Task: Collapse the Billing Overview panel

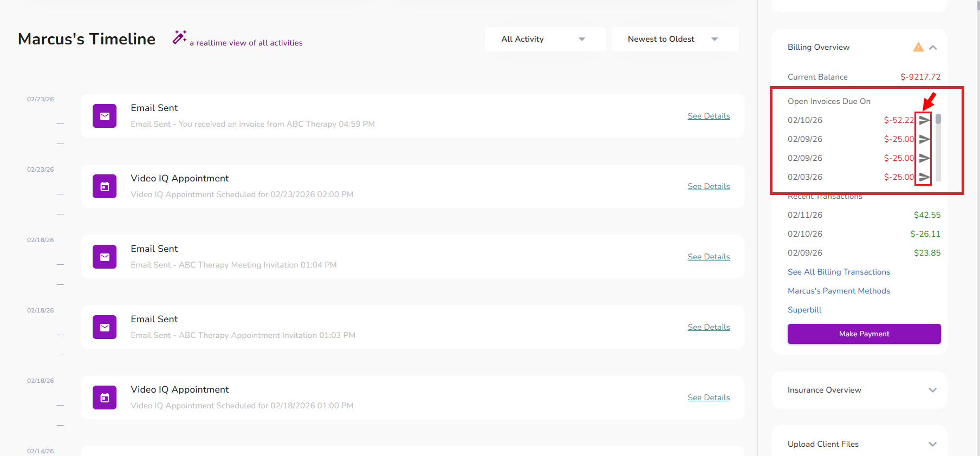Action: tap(933, 47)
